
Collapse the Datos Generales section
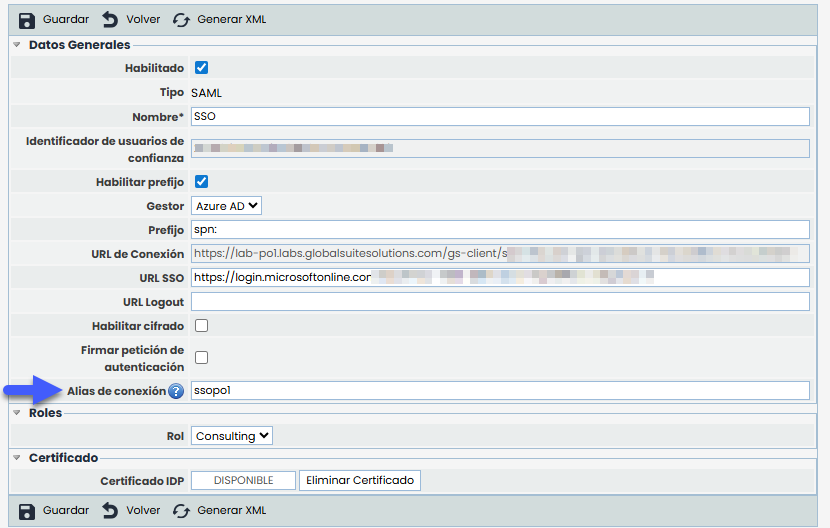17,45
